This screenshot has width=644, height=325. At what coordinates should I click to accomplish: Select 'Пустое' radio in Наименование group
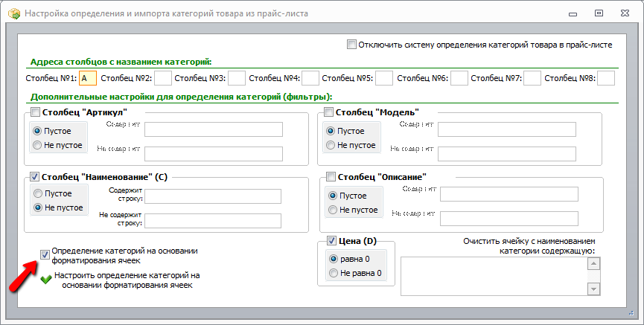(38, 193)
